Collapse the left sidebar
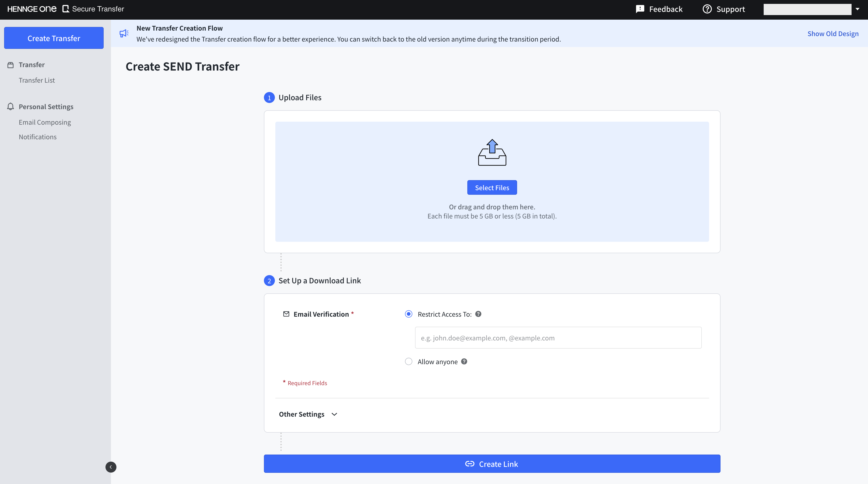This screenshot has height=484, width=868. point(111,467)
